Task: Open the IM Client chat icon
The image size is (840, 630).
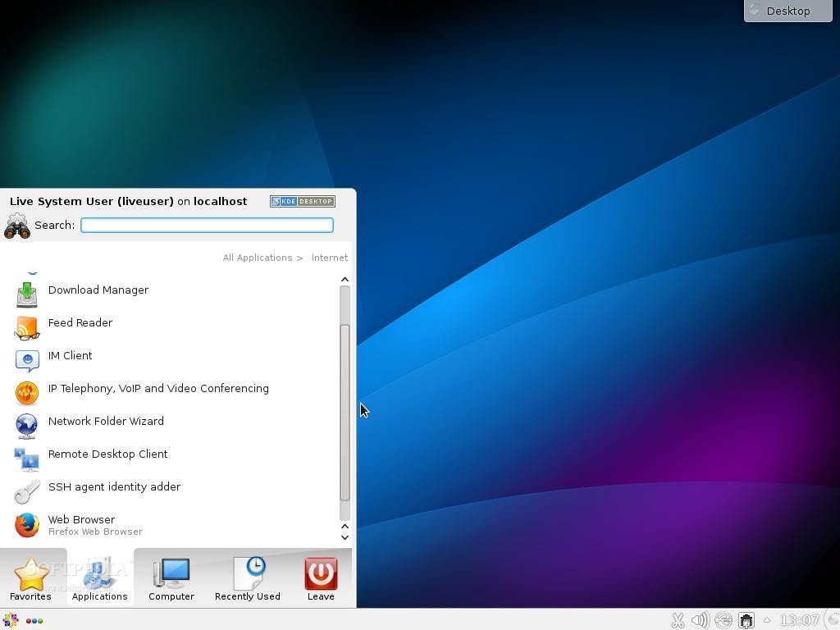Action: pyautogui.click(x=27, y=361)
